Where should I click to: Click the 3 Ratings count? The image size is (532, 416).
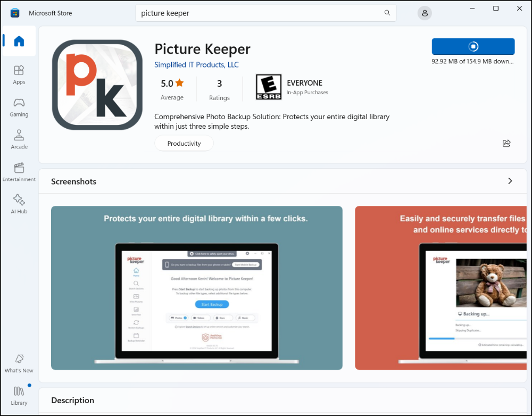[219, 89]
